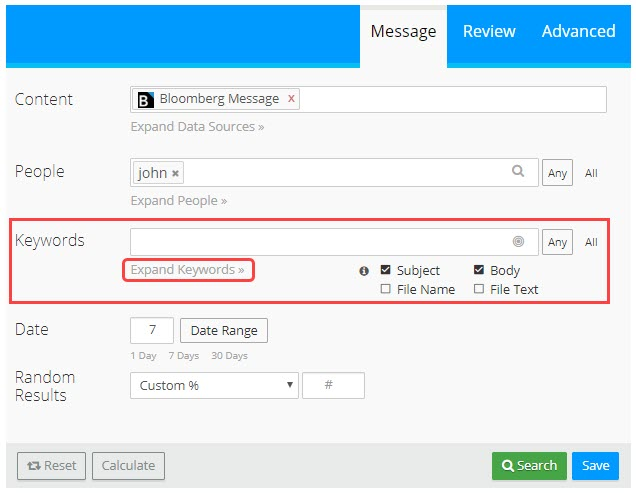Remove the john tag from People
Viewport: 636px width, 493px height.
pyautogui.click(x=176, y=173)
